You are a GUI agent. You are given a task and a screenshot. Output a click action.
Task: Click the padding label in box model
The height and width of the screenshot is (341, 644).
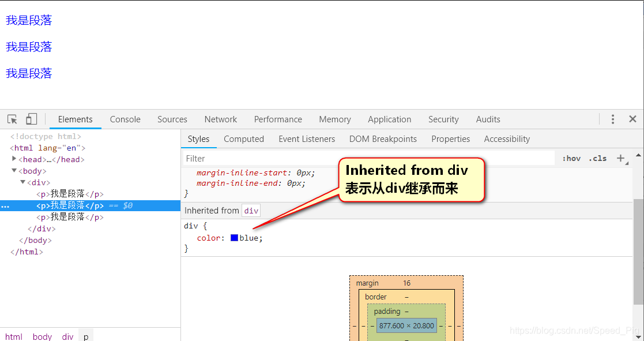pos(387,312)
